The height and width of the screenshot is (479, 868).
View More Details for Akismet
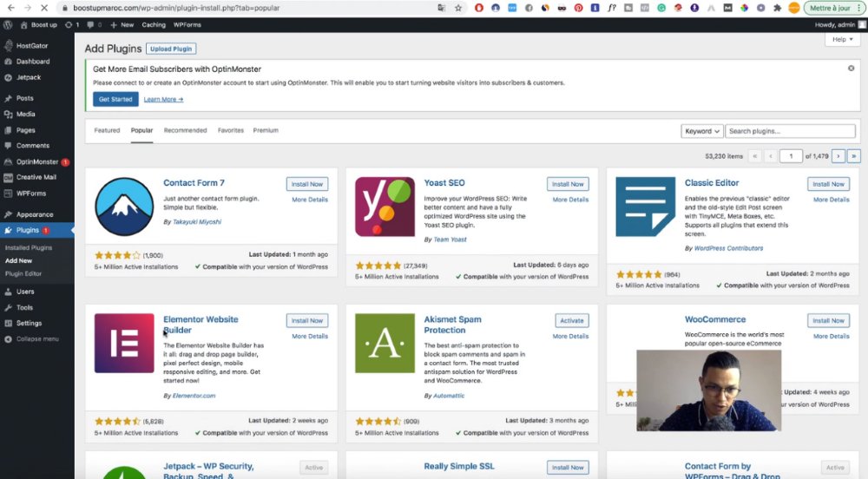571,337
